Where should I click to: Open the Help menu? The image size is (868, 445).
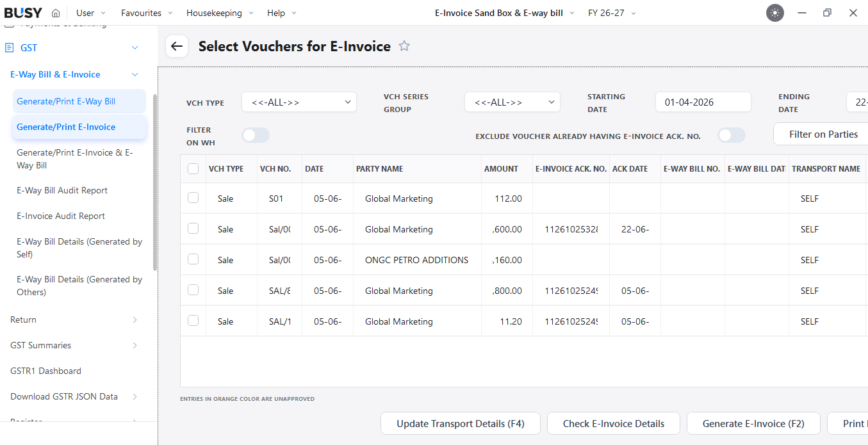pyautogui.click(x=282, y=13)
